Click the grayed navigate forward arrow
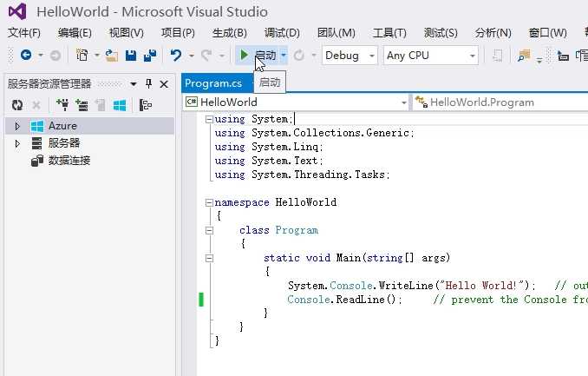The width and height of the screenshot is (588, 376). tap(56, 56)
